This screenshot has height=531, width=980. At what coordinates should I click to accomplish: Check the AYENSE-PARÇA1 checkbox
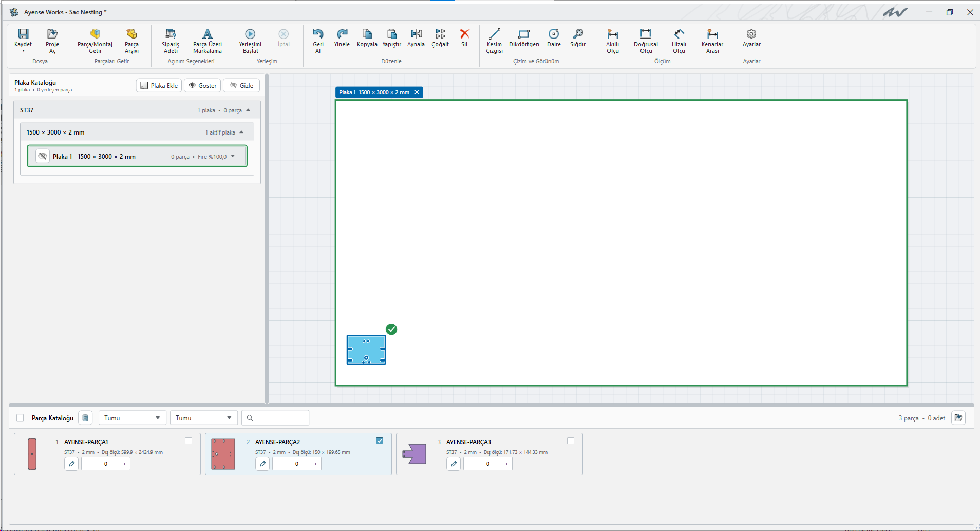click(189, 441)
